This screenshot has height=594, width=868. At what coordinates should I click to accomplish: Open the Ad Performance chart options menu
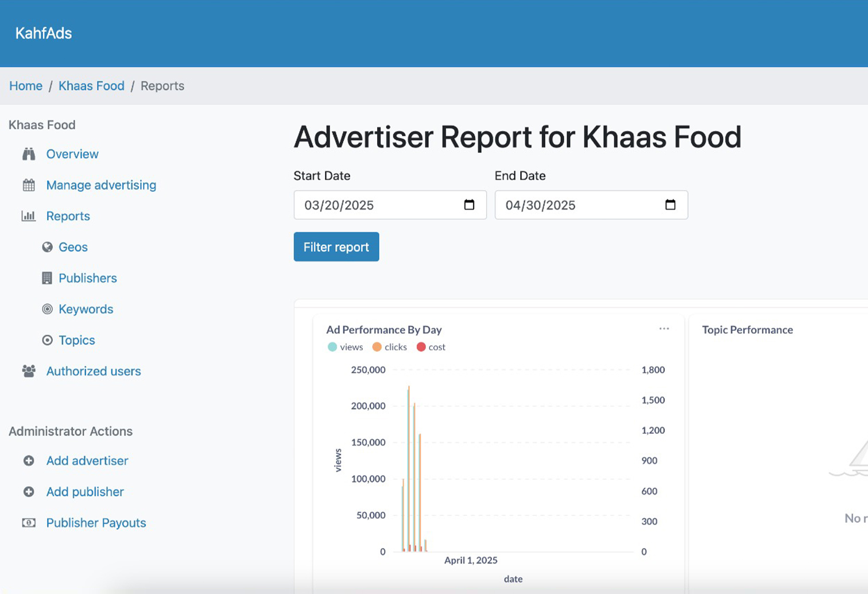pos(664,329)
